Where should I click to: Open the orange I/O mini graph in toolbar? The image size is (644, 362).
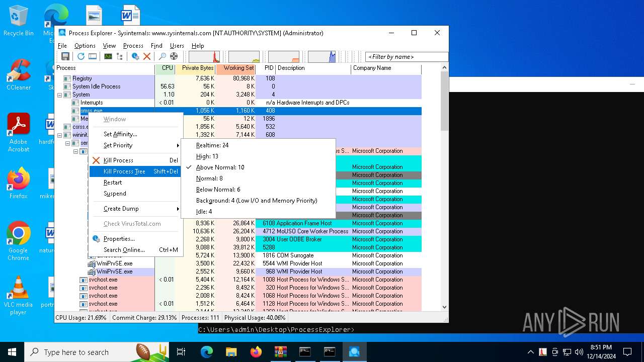tap(284, 57)
